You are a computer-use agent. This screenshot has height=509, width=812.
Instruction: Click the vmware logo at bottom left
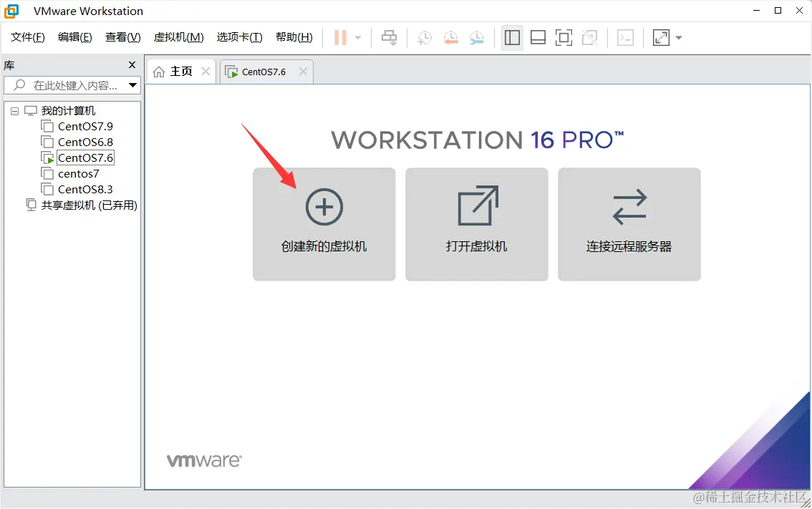[x=204, y=460]
